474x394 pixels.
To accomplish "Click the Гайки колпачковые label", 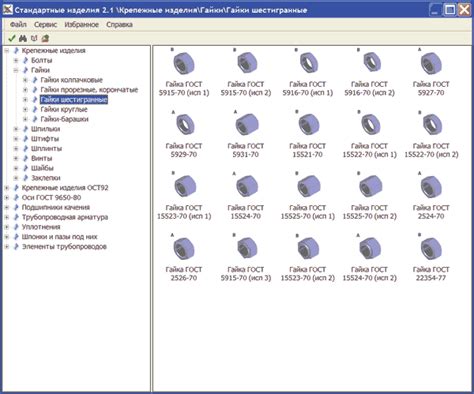I will 71,80.
